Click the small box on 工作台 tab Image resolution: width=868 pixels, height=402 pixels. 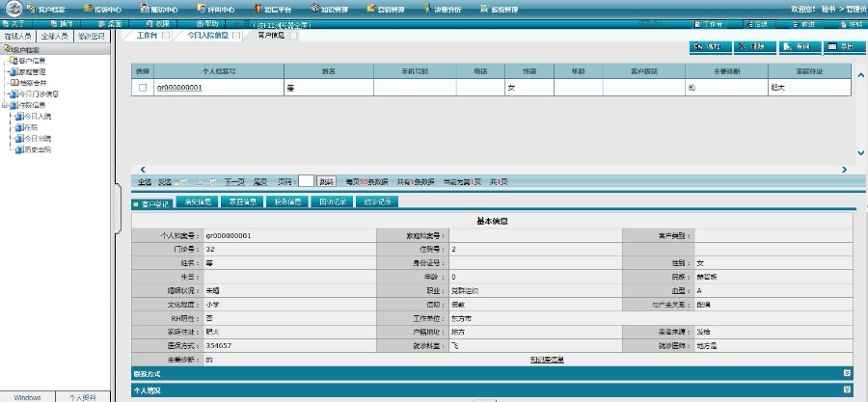(166, 36)
